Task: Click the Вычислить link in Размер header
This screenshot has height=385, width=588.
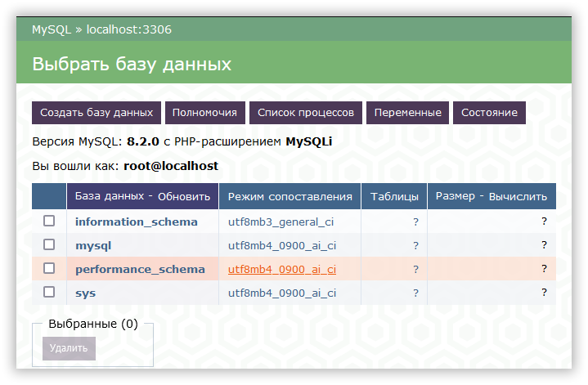Action: tap(518, 196)
